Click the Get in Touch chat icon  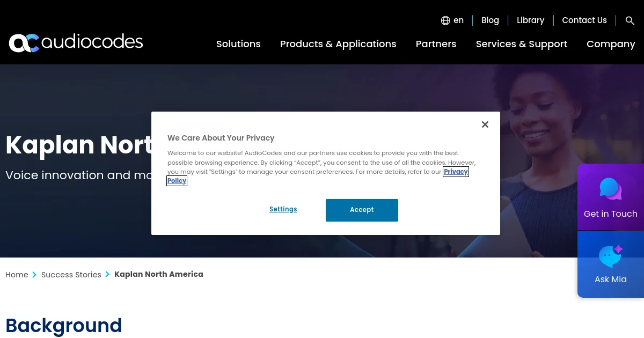611,189
